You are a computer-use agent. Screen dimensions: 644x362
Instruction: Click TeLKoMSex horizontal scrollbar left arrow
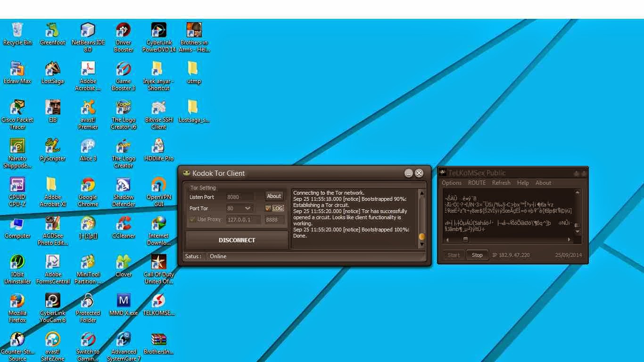[x=447, y=239]
